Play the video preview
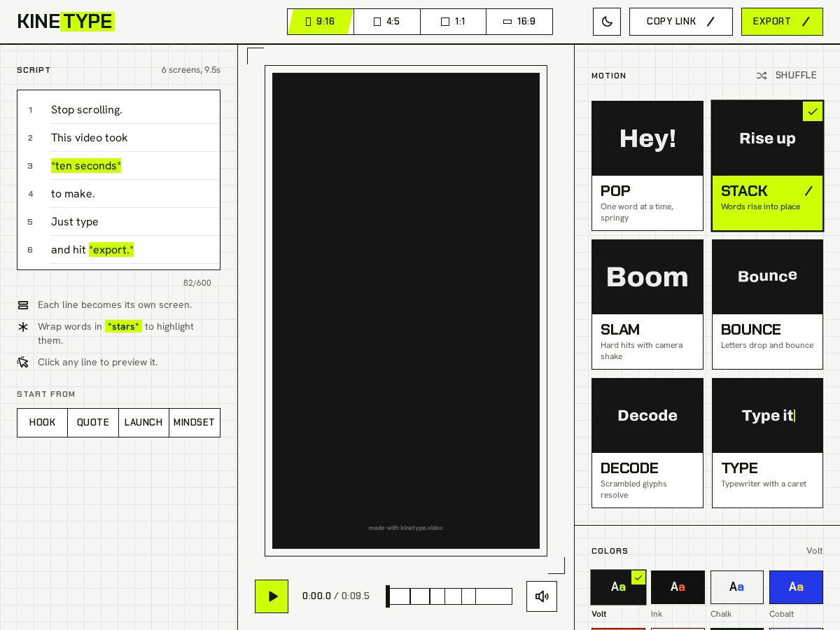Image resolution: width=840 pixels, height=630 pixels. click(x=272, y=596)
